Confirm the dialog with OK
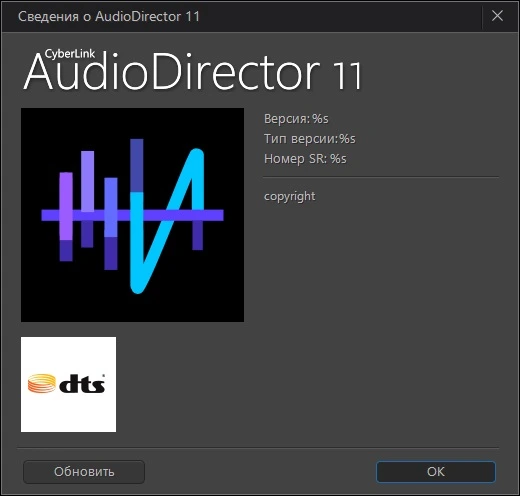 [436, 472]
